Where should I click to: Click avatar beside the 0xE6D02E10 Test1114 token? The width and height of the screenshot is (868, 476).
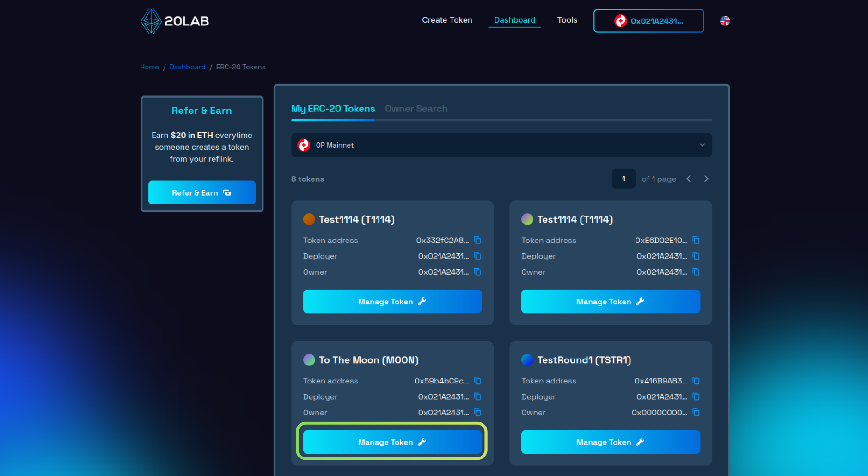(x=527, y=219)
